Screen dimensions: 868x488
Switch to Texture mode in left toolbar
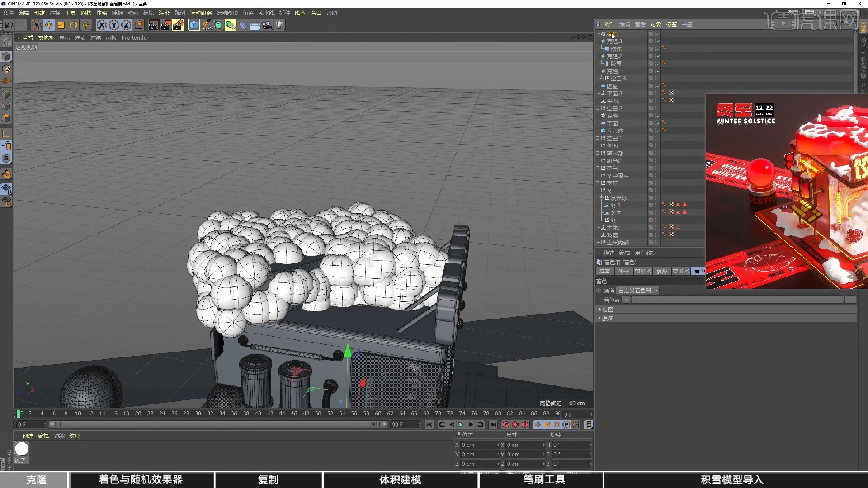pos(6,69)
